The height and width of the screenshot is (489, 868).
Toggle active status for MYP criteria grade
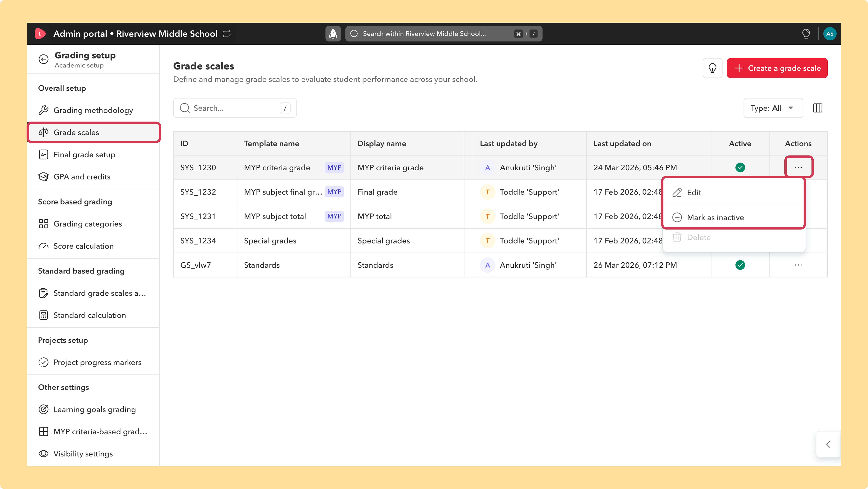click(740, 167)
